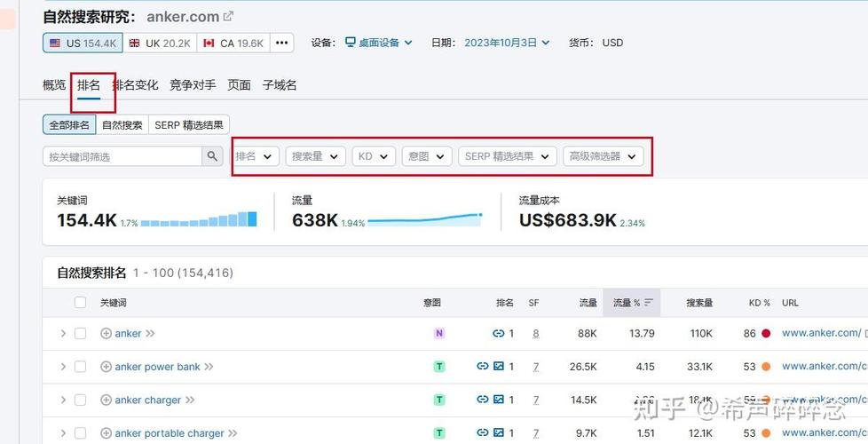This screenshot has height=444, width=868.
Task: Open the date dropdown 2023年10月3日
Action: point(507,43)
